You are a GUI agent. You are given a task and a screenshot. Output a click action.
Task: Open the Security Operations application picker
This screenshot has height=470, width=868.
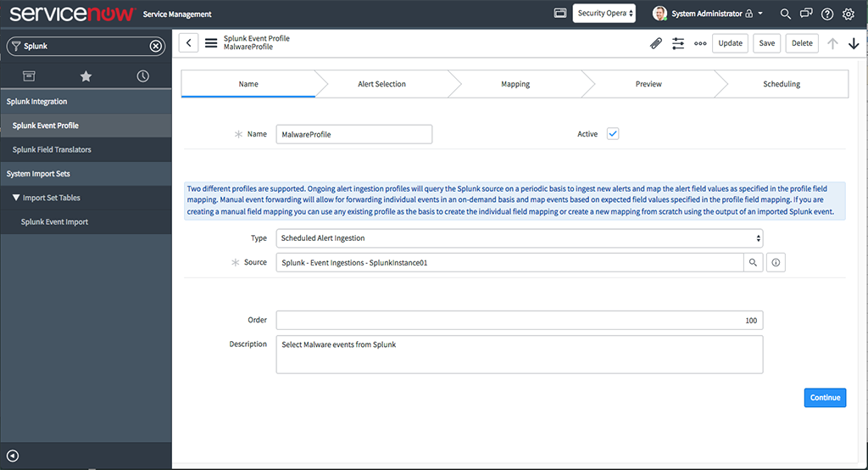pyautogui.click(x=604, y=14)
